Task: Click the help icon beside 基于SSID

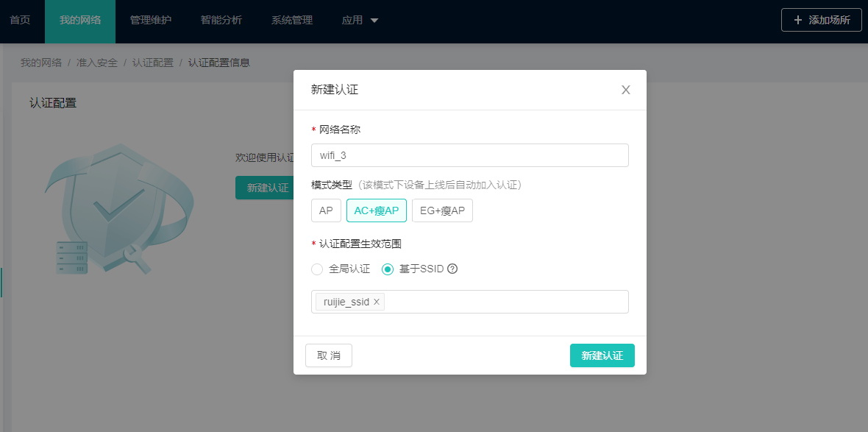Action: click(452, 269)
